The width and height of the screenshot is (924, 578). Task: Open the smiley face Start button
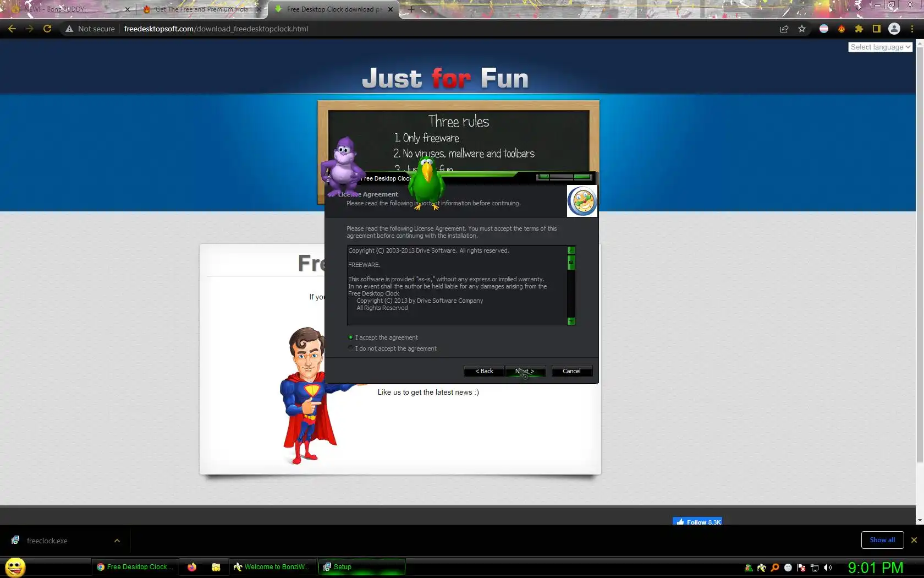15,567
